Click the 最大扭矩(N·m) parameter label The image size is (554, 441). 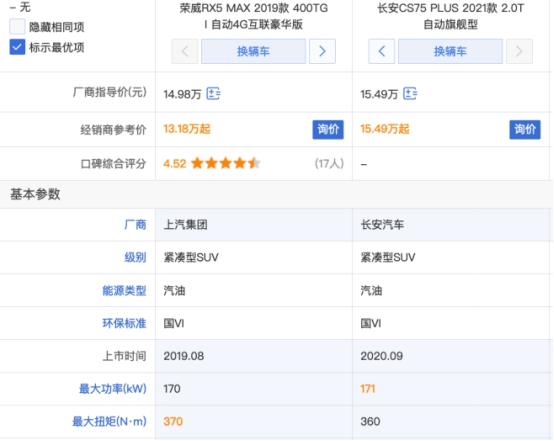(x=109, y=422)
